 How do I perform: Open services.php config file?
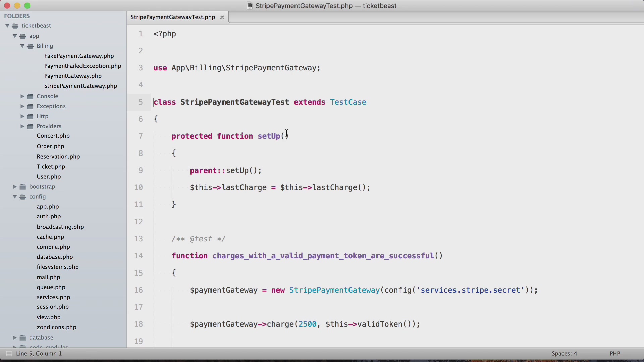pyautogui.click(x=54, y=297)
